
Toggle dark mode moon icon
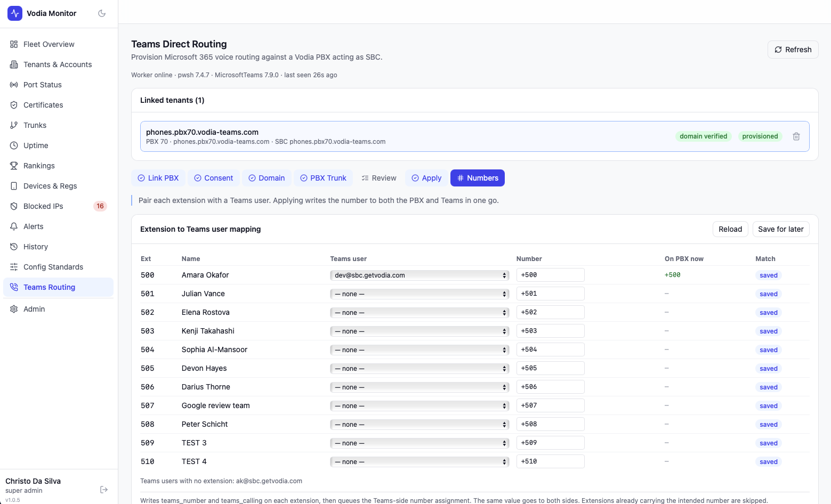coord(102,13)
